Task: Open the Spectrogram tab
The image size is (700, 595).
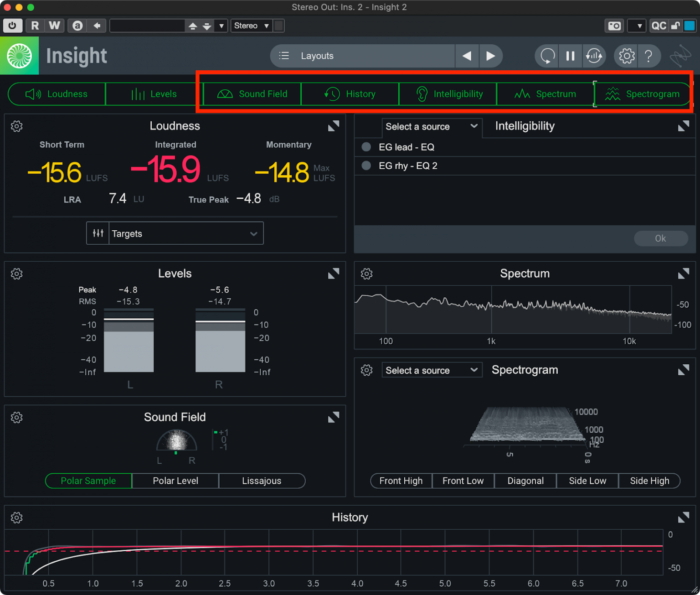Action: tap(642, 94)
